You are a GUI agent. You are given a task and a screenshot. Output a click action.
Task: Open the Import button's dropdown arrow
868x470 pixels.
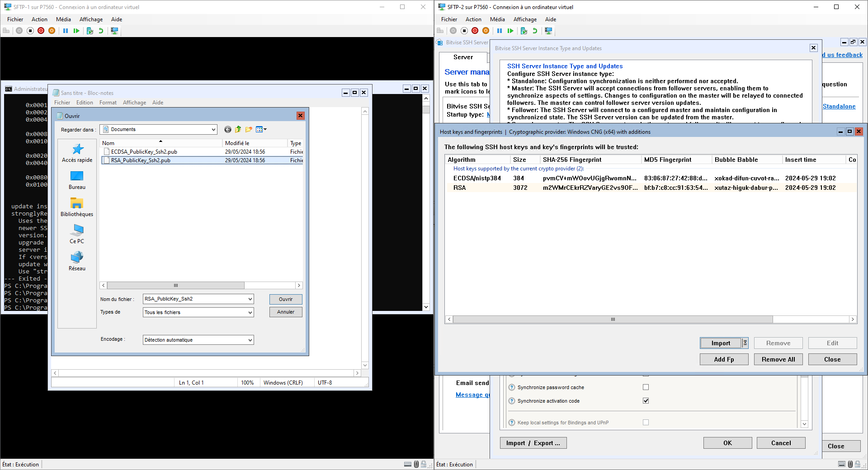pos(745,343)
